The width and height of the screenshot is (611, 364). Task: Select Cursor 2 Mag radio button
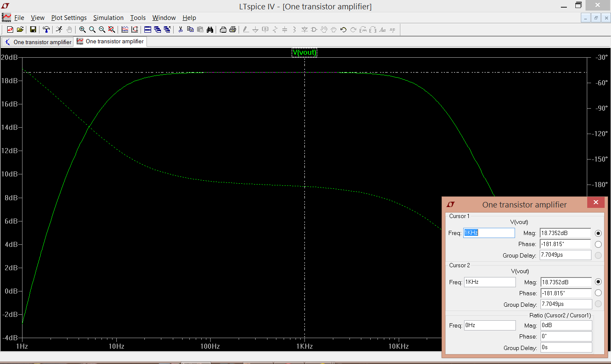coord(598,282)
